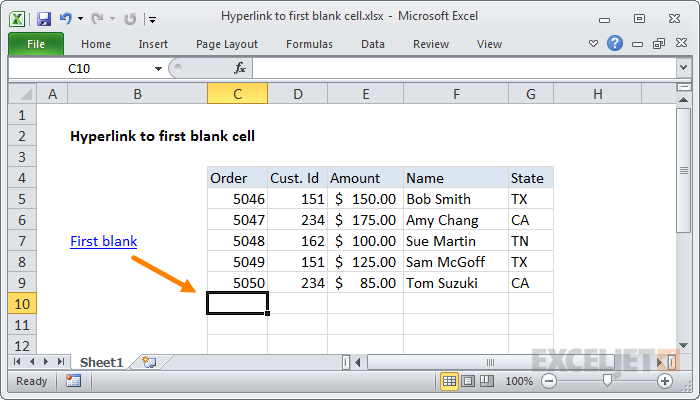
Task: Expand the formula bar chevron
Action: (683, 68)
